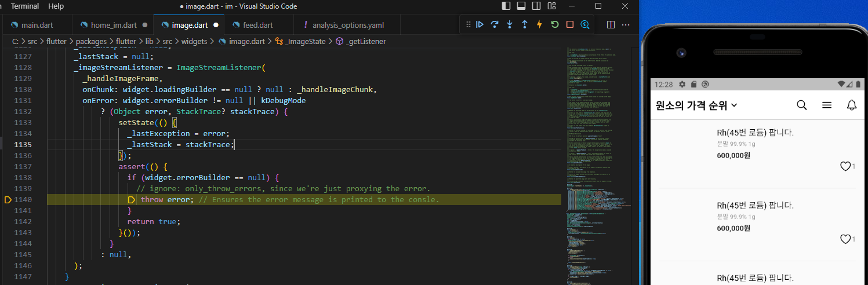The width and height of the screenshot is (868, 285).
Task: Open the Terminal menu
Action: tap(25, 6)
